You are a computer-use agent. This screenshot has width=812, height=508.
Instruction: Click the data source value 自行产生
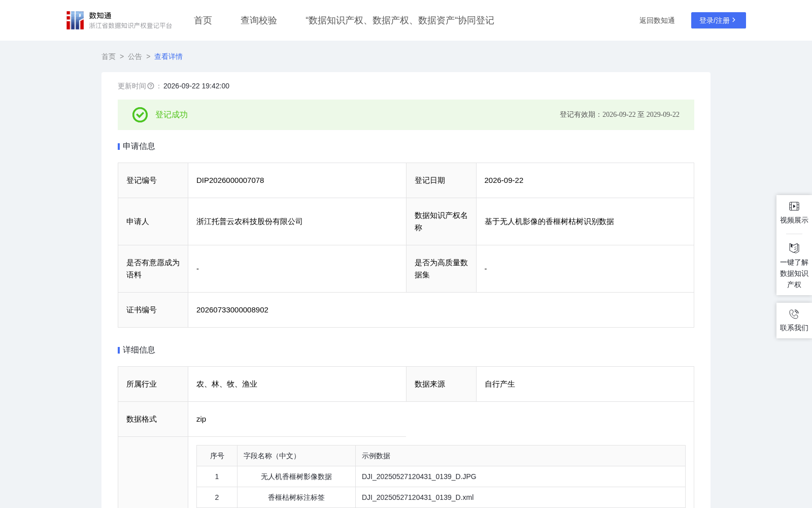point(500,384)
